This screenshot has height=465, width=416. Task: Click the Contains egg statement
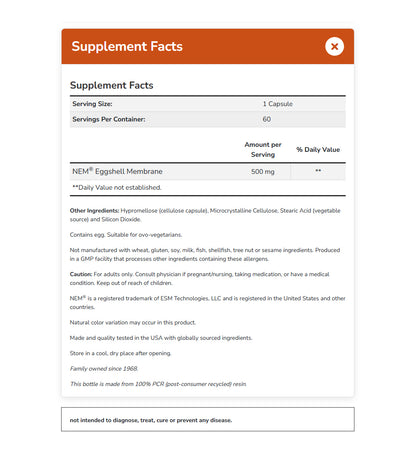point(126,235)
